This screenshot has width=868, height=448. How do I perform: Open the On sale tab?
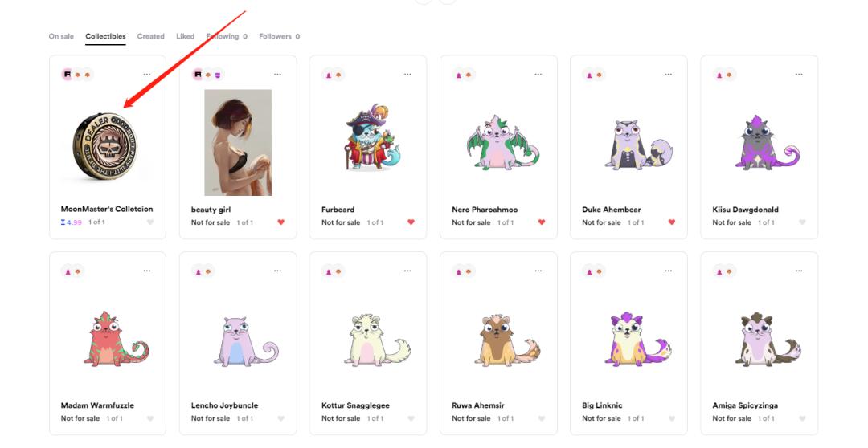coord(61,36)
